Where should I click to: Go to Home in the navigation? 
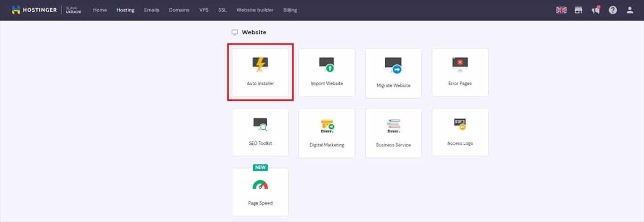(100, 10)
